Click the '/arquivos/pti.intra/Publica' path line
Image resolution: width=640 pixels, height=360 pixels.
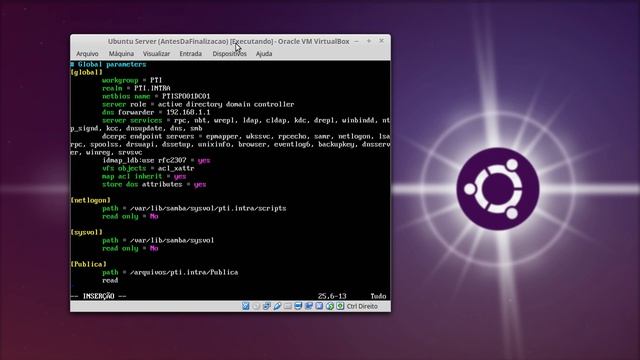170,272
